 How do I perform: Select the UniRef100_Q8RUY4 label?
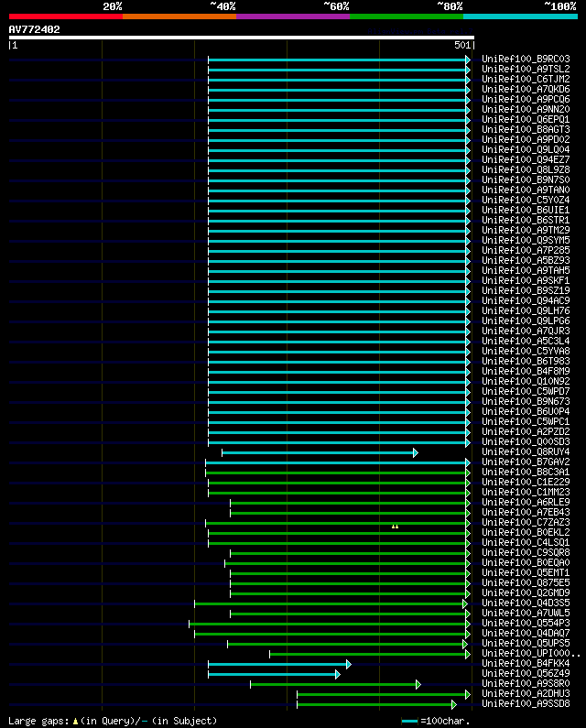click(x=526, y=451)
